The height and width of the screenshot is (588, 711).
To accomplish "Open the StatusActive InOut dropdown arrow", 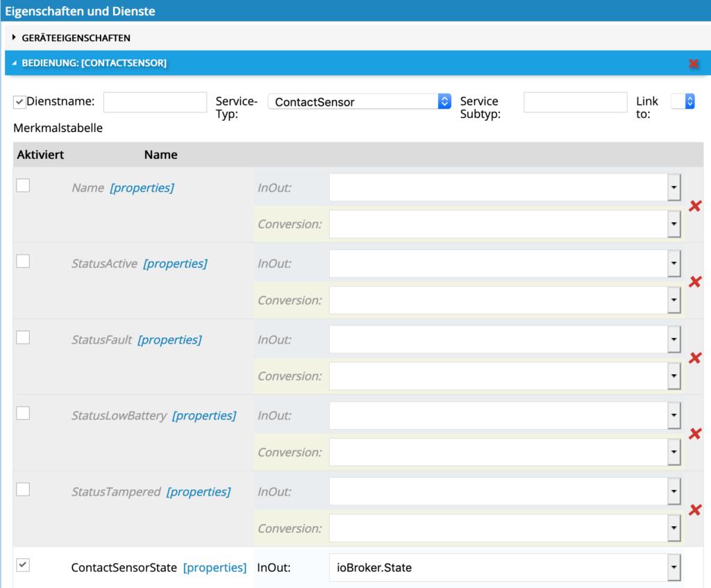I will pos(674,263).
